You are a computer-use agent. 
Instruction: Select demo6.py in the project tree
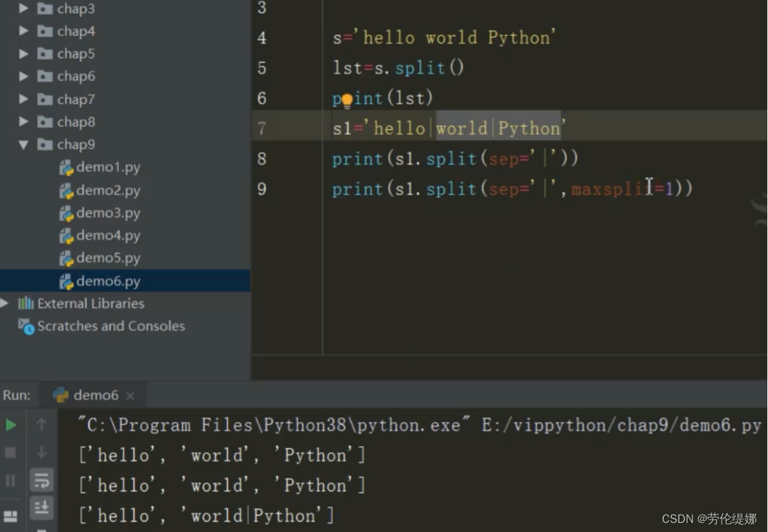coord(108,281)
